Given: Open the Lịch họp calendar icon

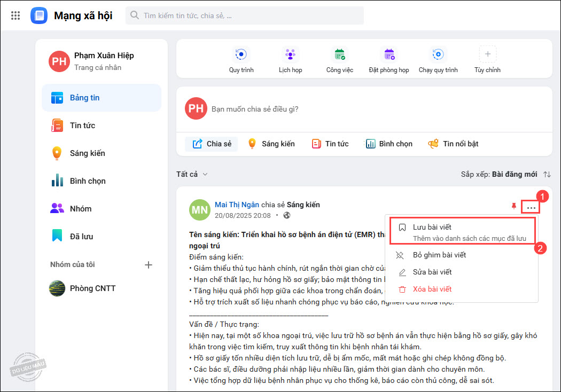Looking at the screenshot, I should pos(290,54).
